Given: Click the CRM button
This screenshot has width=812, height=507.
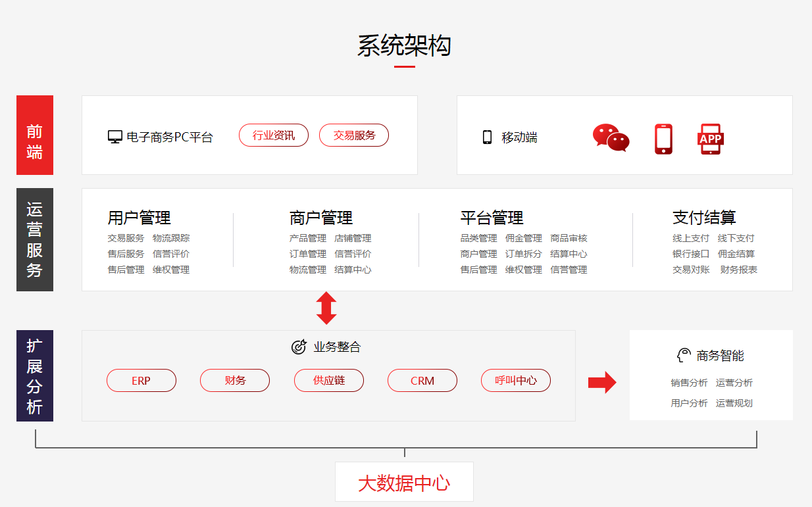Looking at the screenshot, I should coord(422,381).
